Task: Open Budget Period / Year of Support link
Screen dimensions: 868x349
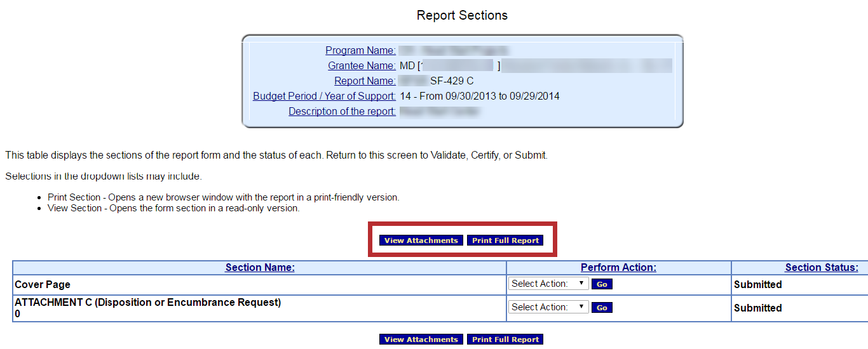Action: [324, 96]
